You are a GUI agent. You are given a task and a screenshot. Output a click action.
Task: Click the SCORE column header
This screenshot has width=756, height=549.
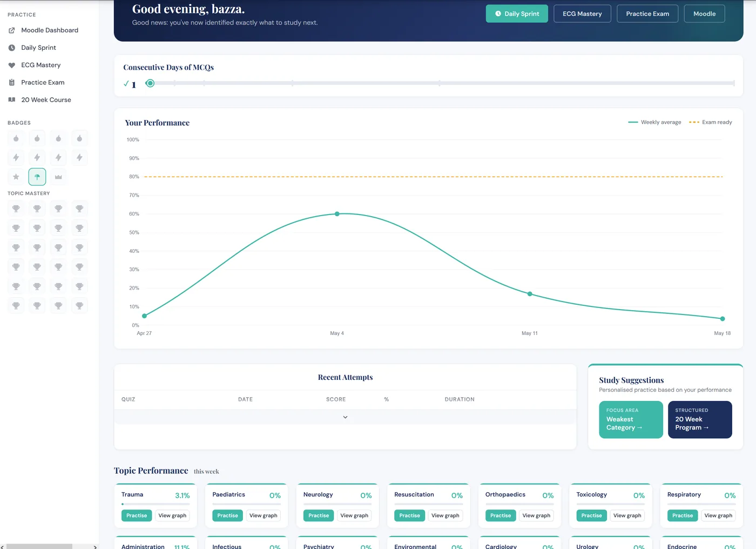pos(336,399)
